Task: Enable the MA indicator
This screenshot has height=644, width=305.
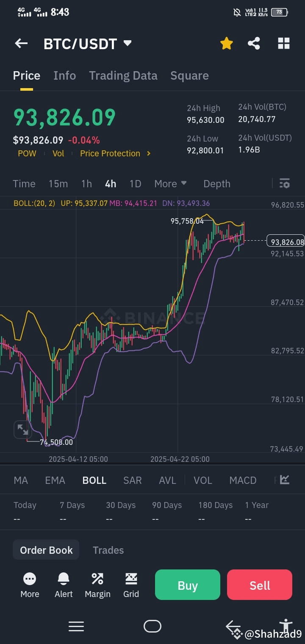Action: tap(21, 480)
